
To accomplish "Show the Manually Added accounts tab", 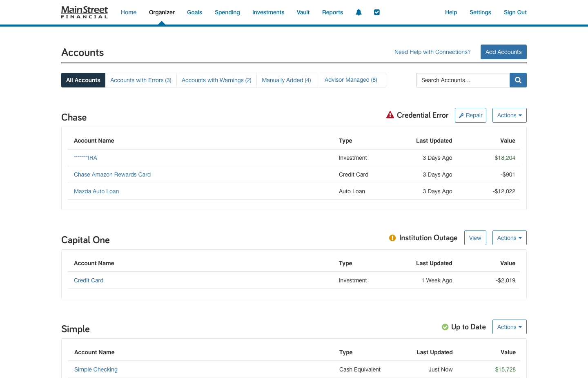I will point(286,80).
